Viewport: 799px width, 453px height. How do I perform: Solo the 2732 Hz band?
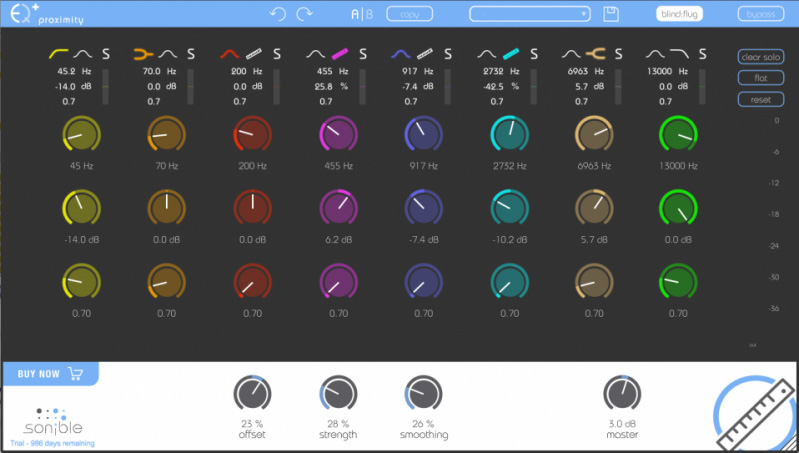pos(534,54)
